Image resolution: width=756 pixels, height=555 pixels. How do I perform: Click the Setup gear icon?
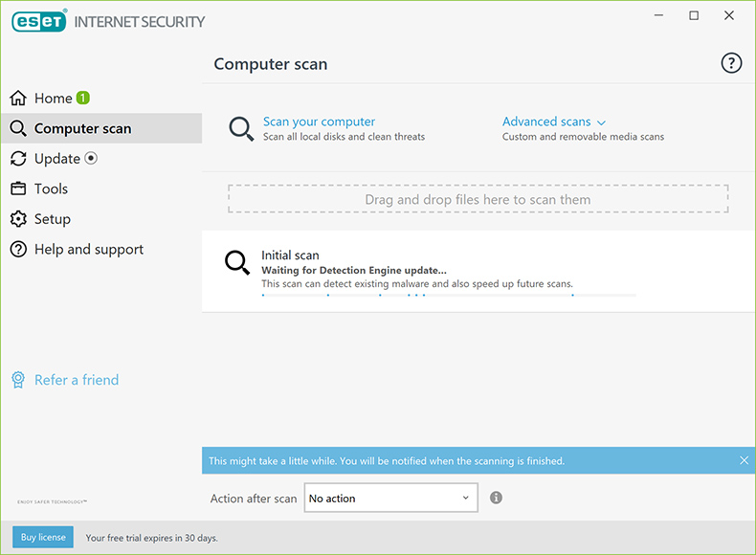(x=18, y=219)
